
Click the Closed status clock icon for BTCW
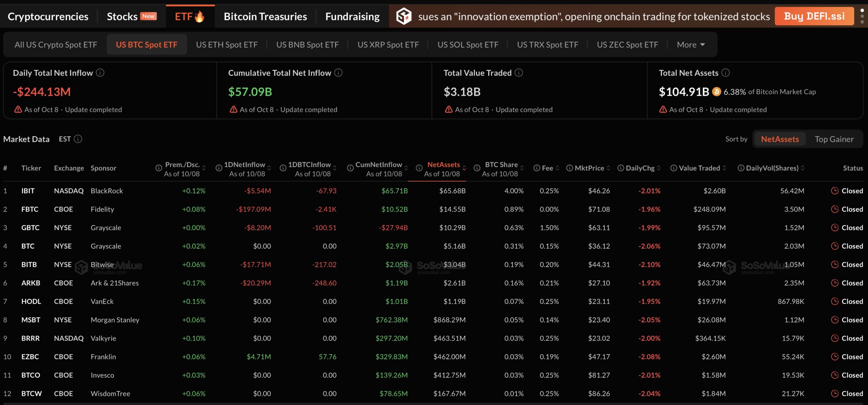[835, 393]
